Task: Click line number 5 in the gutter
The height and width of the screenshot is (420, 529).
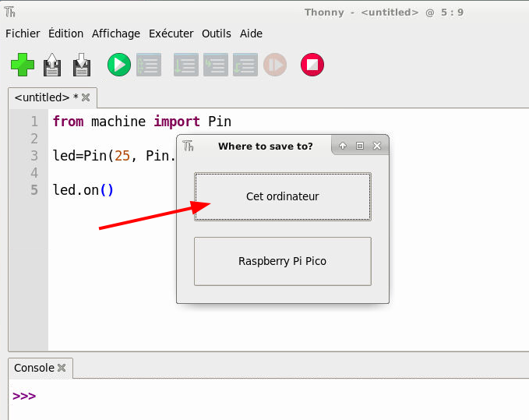Action: (34, 190)
